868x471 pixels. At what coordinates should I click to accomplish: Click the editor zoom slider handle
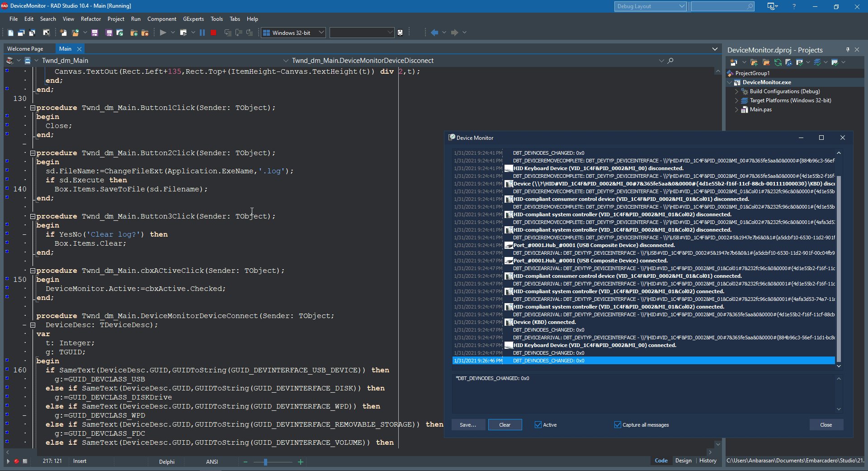click(x=265, y=462)
